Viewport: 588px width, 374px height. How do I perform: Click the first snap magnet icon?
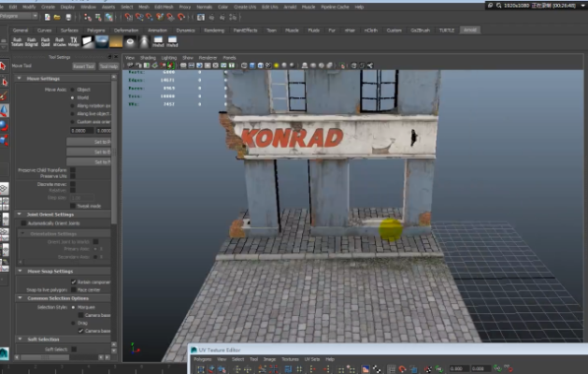(x=129, y=17)
